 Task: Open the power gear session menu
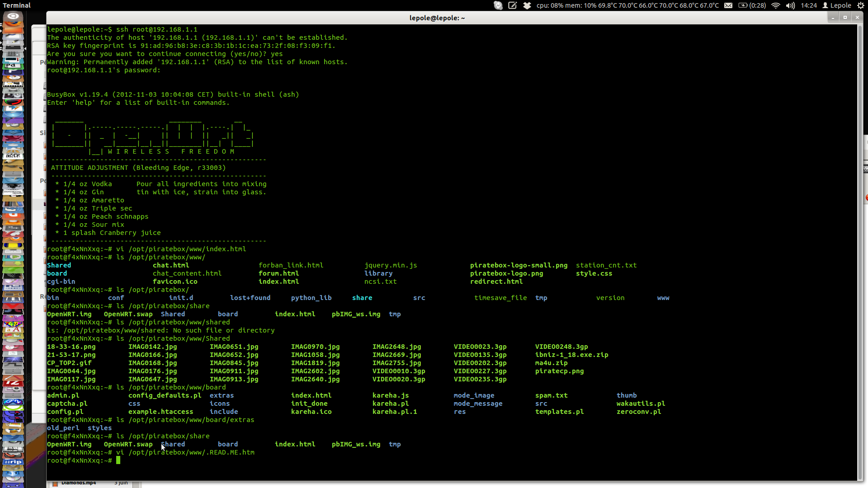[860, 5]
